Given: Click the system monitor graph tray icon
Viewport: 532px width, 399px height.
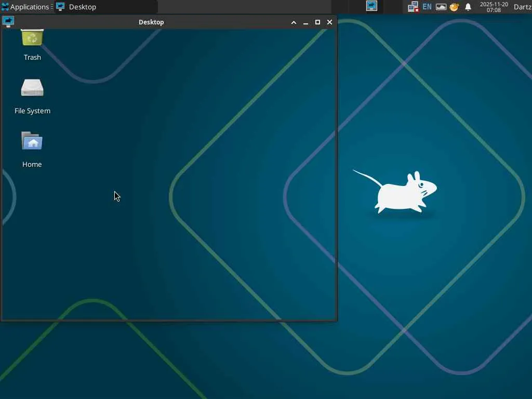Looking at the screenshot, I should pyautogui.click(x=441, y=7).
